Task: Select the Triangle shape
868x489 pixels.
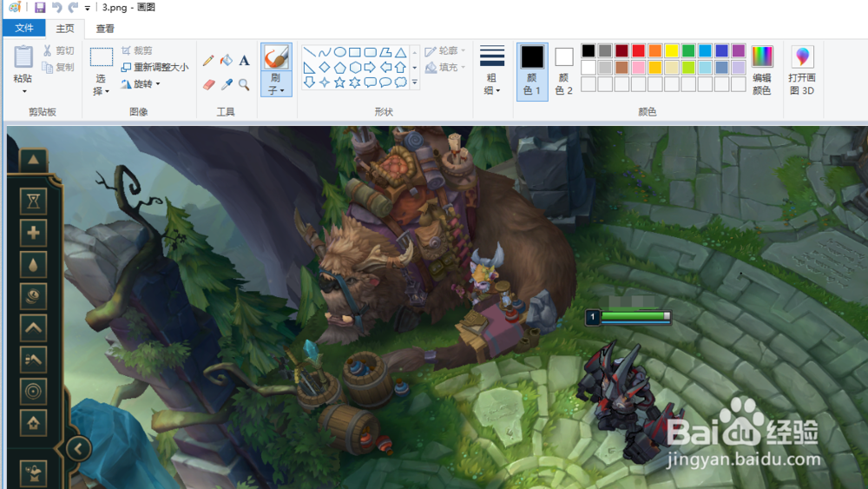Action: (401, 53)
